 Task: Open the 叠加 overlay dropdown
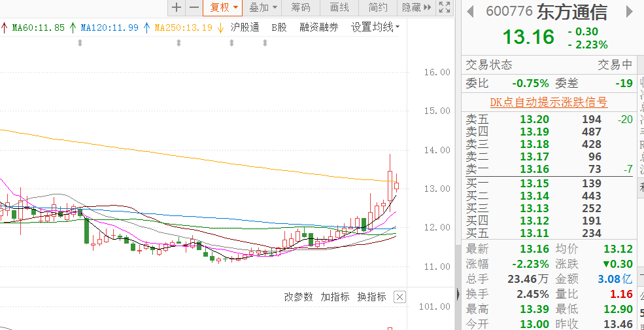coord(263,7)
